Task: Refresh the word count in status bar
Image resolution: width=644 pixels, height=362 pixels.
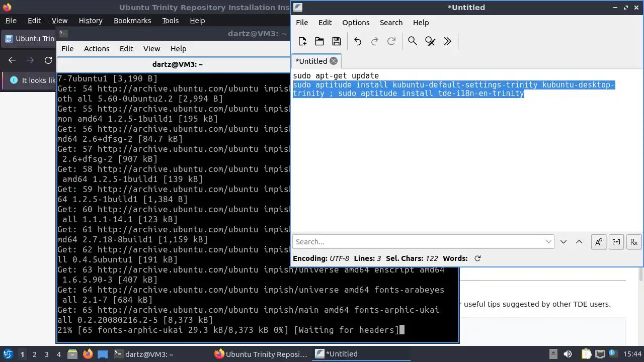Action: pyautogui.click(x=477, y=258)
